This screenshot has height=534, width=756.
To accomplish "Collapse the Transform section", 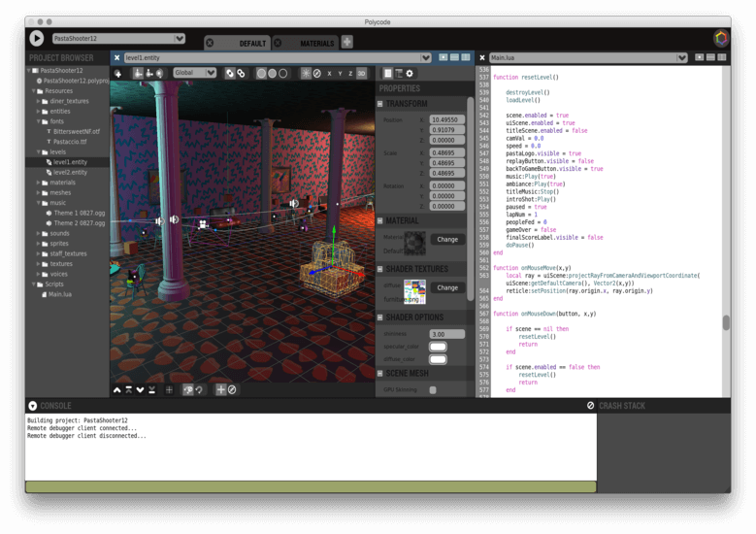I will point(380,104).
